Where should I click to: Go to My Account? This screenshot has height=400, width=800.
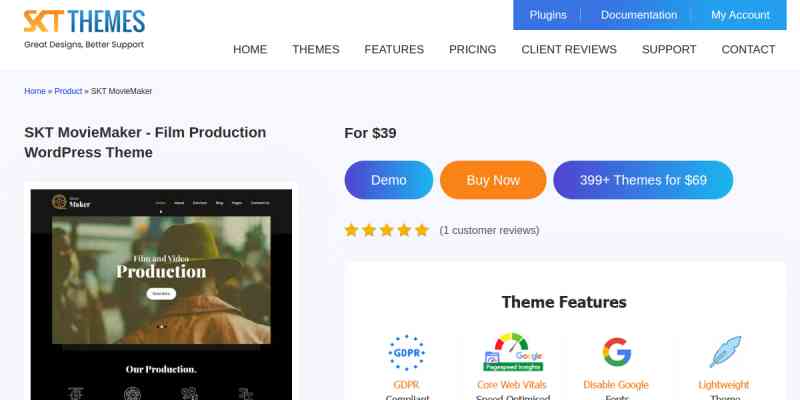click(740, 15)
